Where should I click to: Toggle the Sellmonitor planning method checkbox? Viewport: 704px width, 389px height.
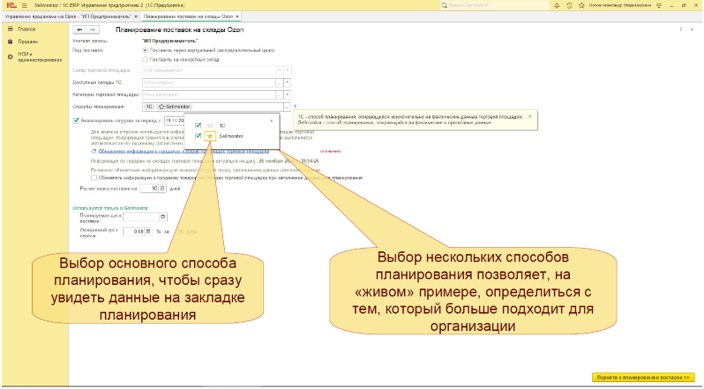point(198,136)
